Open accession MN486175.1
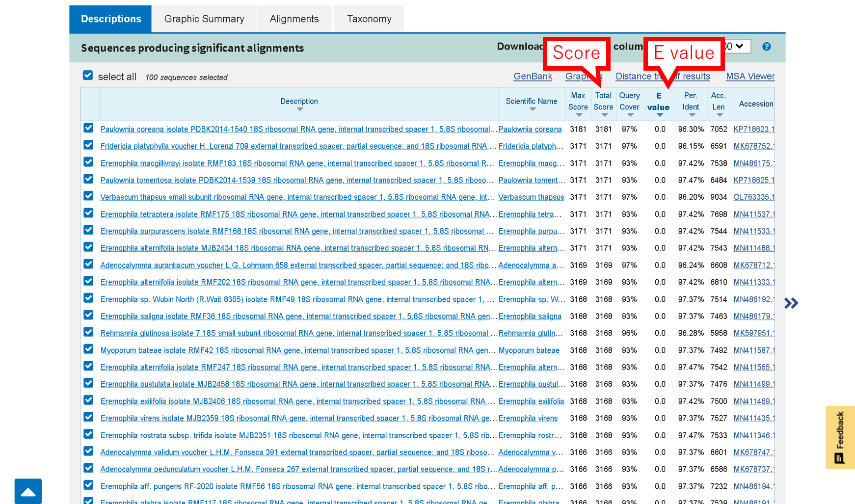 coord(754,163)
